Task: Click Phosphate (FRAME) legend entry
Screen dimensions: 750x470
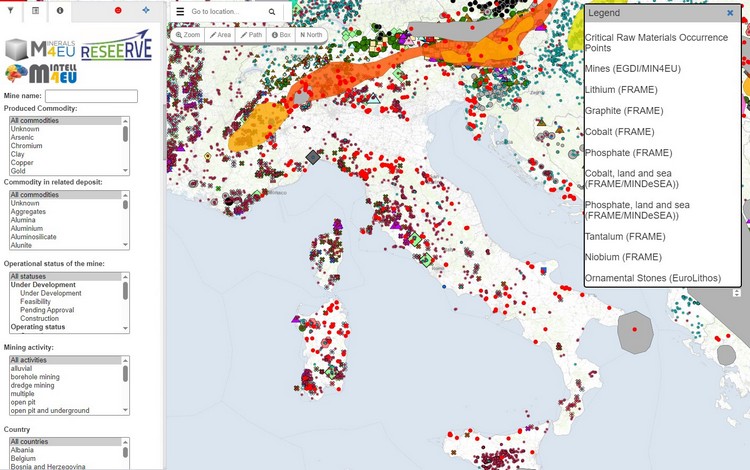Action: [628, 153]
